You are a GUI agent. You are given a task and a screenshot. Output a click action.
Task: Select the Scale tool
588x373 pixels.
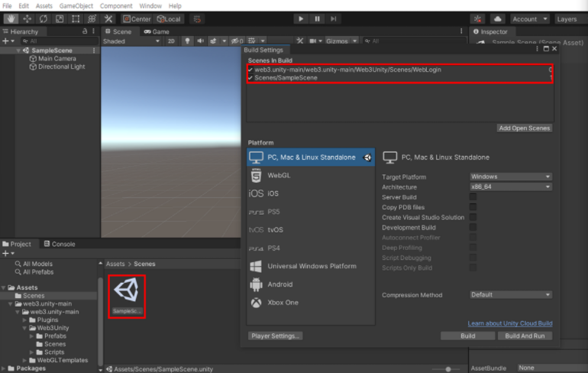pos(60,19)
